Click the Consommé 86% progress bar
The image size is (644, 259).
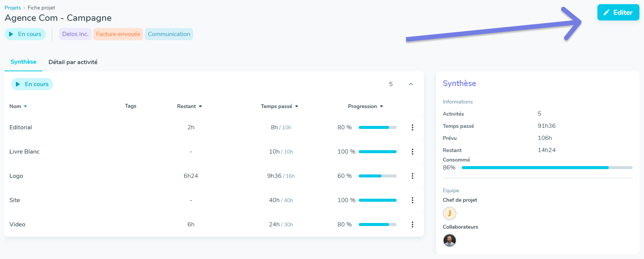[x=547, y=168]
